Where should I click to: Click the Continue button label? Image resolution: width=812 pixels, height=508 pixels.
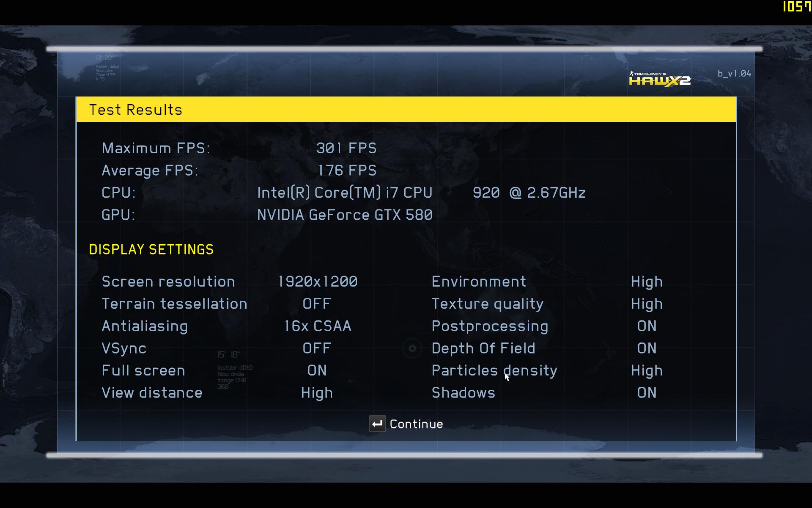pos(416,424)
